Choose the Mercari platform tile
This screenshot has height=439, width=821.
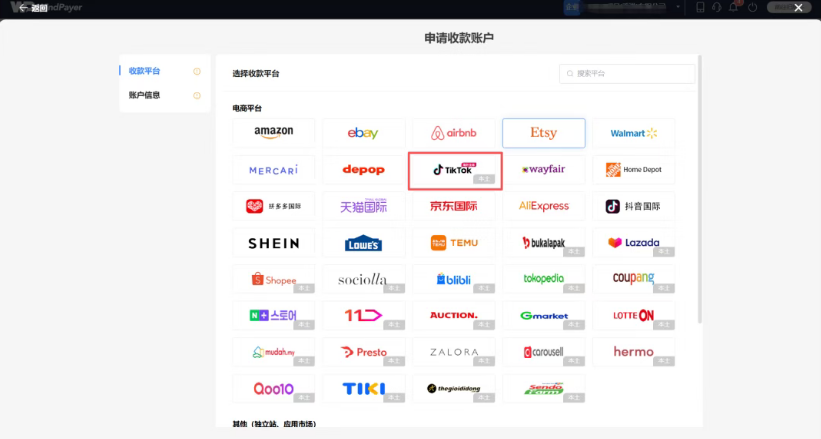[274, 169]
